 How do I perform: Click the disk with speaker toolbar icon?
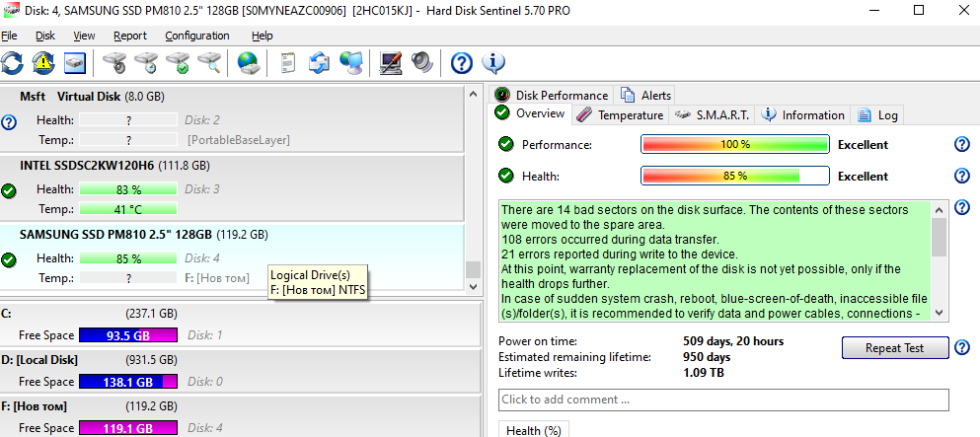click(114, 62)
